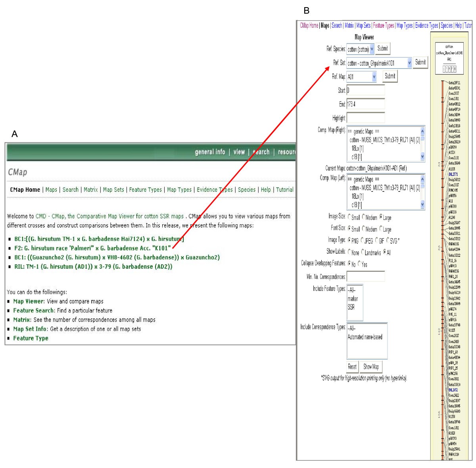
Task: Click the BNL2571 marker label on map
Action: click(453, 174)
